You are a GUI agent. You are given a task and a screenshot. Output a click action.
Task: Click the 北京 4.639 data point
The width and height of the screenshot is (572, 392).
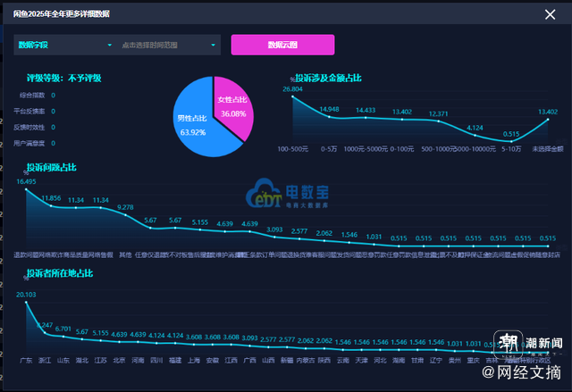[x=119, y=342]
